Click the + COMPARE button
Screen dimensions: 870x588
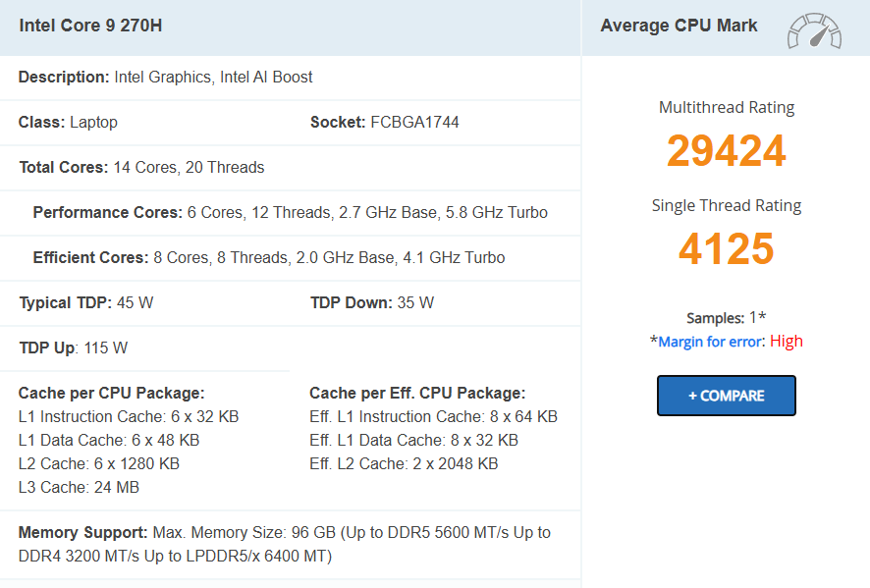coord(726,395)
